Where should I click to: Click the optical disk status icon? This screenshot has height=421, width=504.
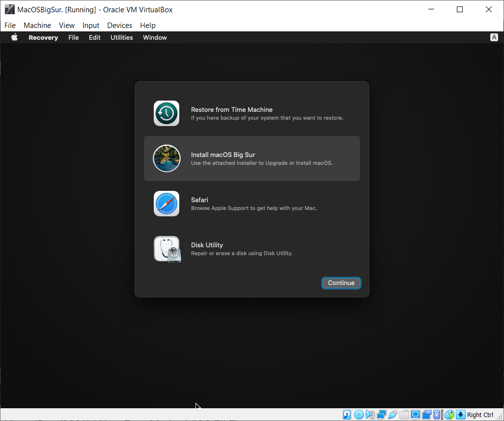359,415
